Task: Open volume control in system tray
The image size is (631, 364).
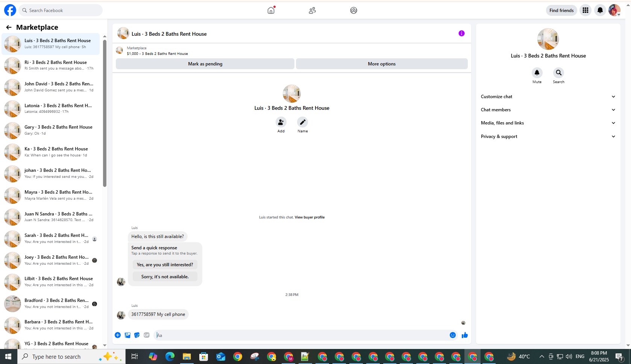Action: point(569,356)
